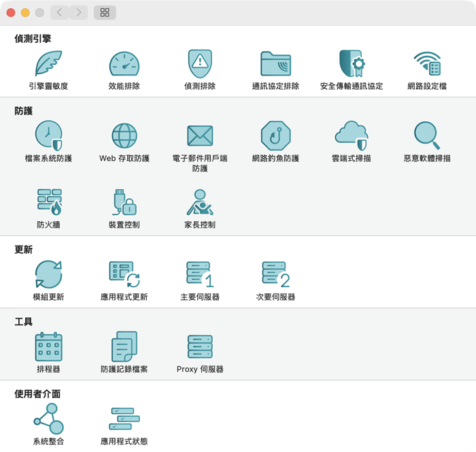Open 雲端式掃描 cloud icon

coord(352,135)
